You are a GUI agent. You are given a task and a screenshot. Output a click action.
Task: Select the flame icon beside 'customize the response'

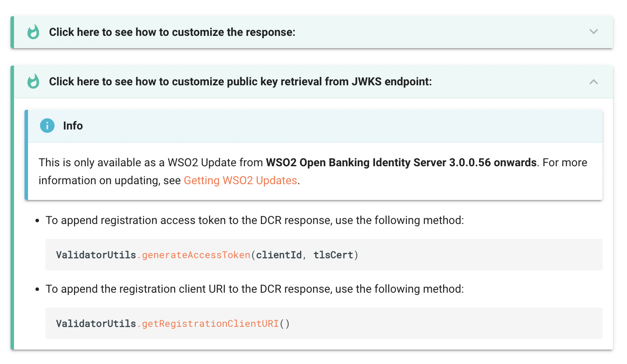[x=33, y=31]
